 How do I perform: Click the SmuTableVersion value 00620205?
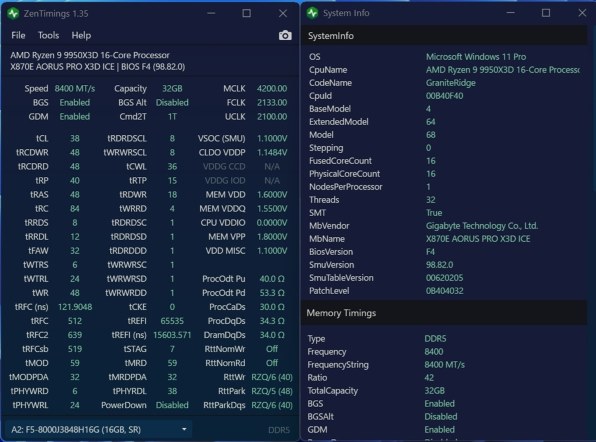click(x=444, y=278)
